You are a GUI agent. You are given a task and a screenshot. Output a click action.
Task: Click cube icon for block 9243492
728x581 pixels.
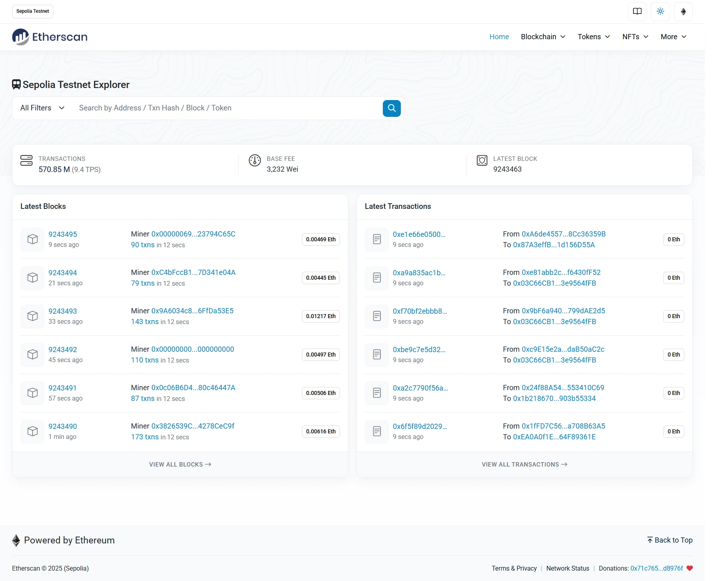[x=32, y=355]
